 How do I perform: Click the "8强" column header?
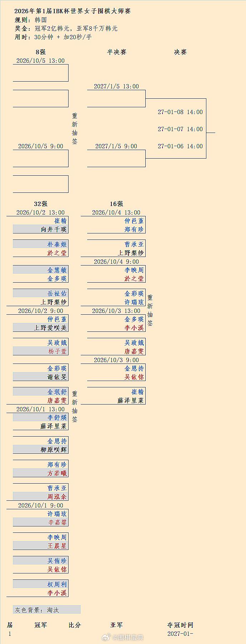pyautogui.click(x=41, y=52)
